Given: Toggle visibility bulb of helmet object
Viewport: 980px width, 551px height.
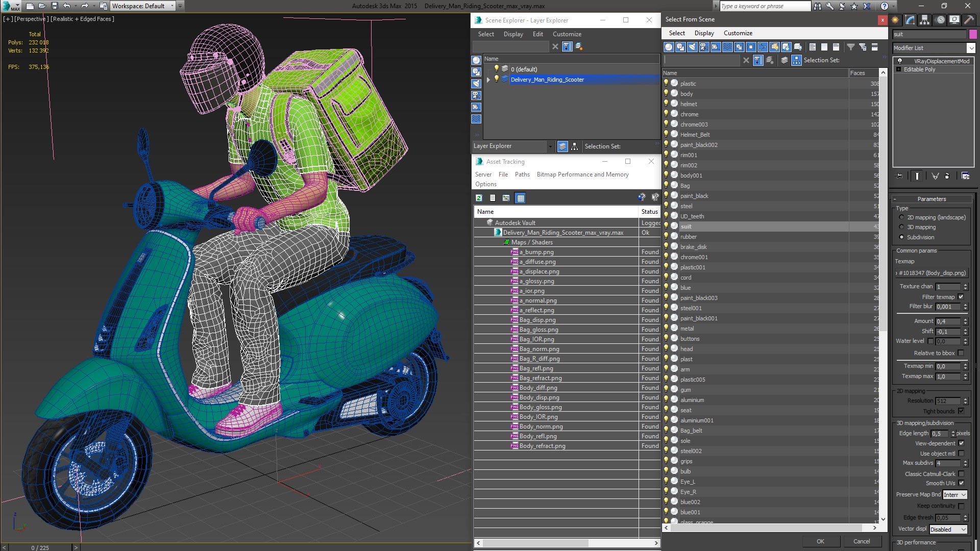Looking at the screenshot, I should pos(666,104).
